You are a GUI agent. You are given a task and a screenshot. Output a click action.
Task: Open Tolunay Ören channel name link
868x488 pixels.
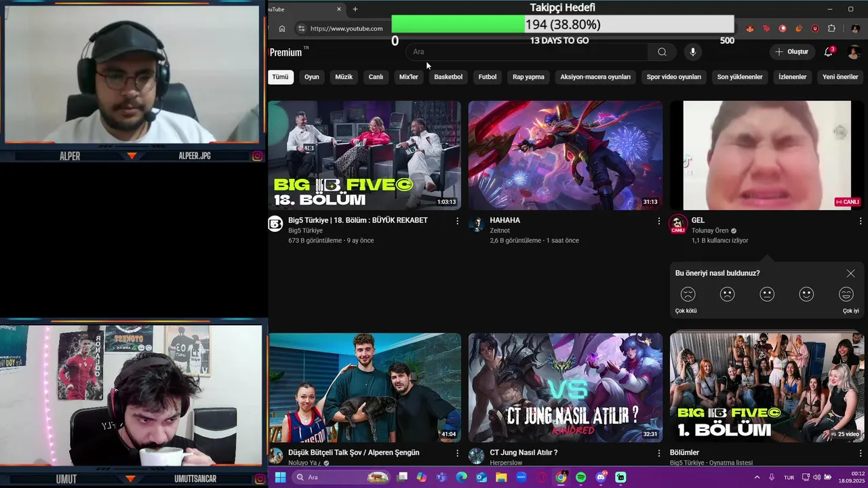pyautogui.click(x=710, y=230)
